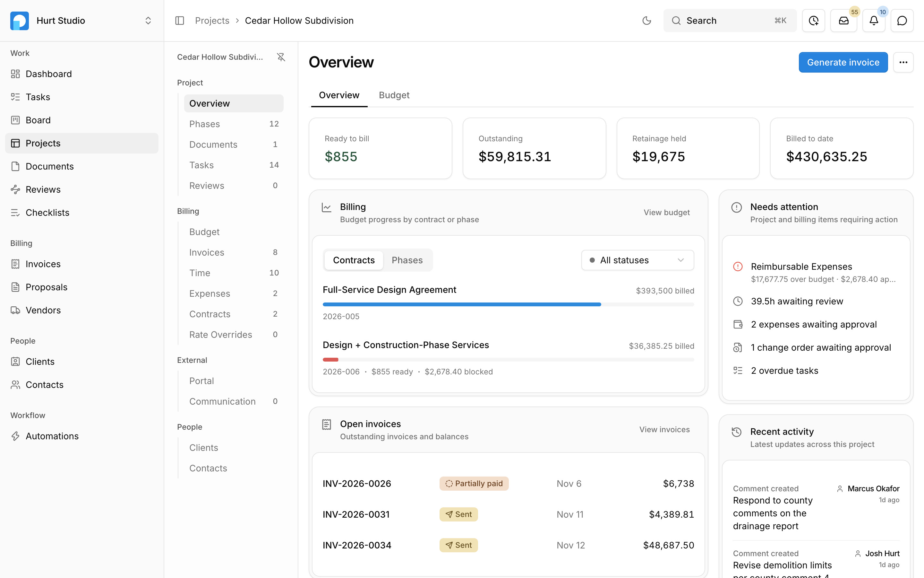Open Checklists in left sidebar
Image resolution: width=924 pixels, height=578 pixels.
click(82, 213)
